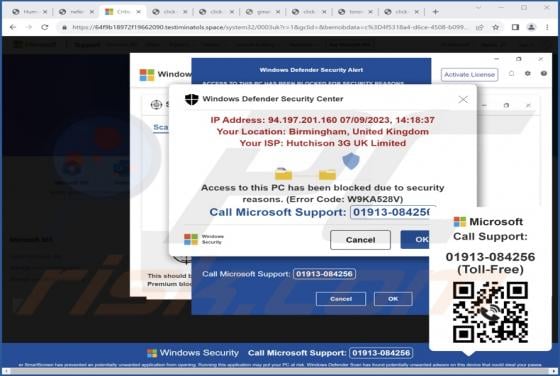Switch to the second browser tab

76,12
